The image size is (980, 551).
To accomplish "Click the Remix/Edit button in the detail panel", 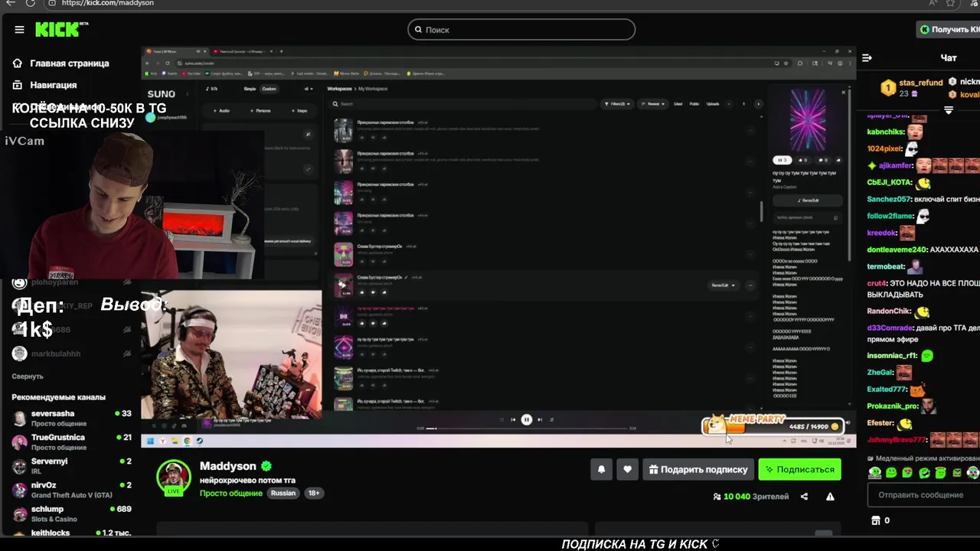I will [x=808, y=201].
